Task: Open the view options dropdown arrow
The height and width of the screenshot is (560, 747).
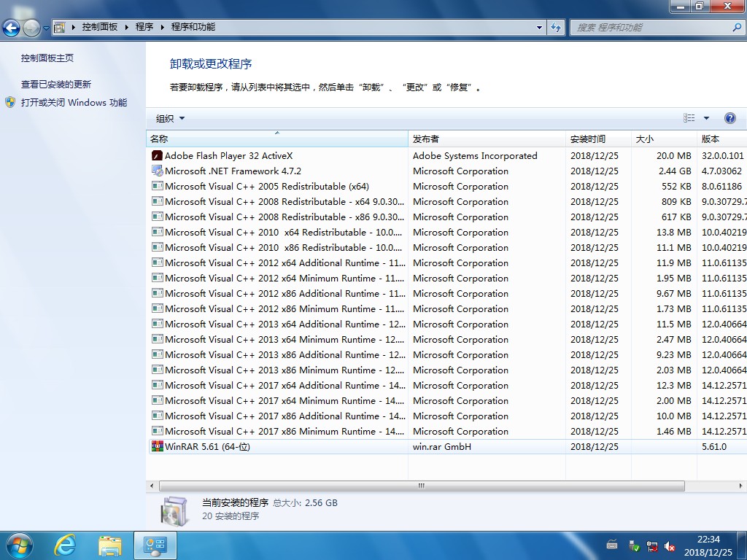Action: click(x=706, y=118)
